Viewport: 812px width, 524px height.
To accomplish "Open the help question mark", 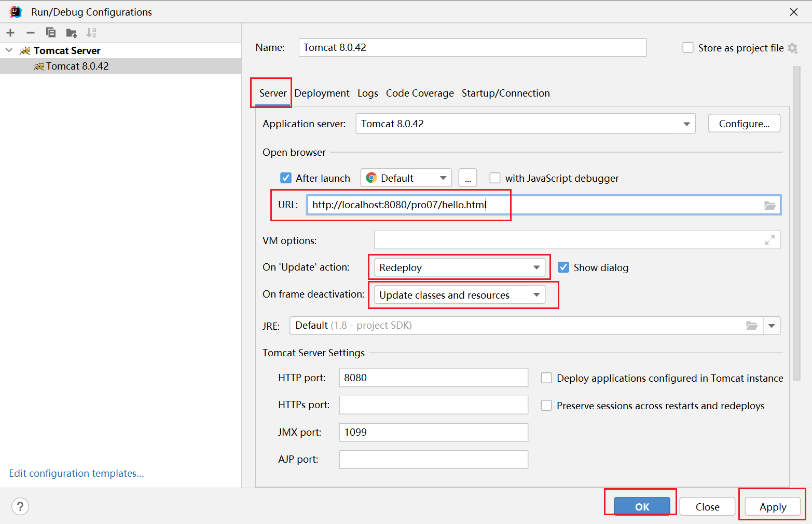I will point(20,506).
